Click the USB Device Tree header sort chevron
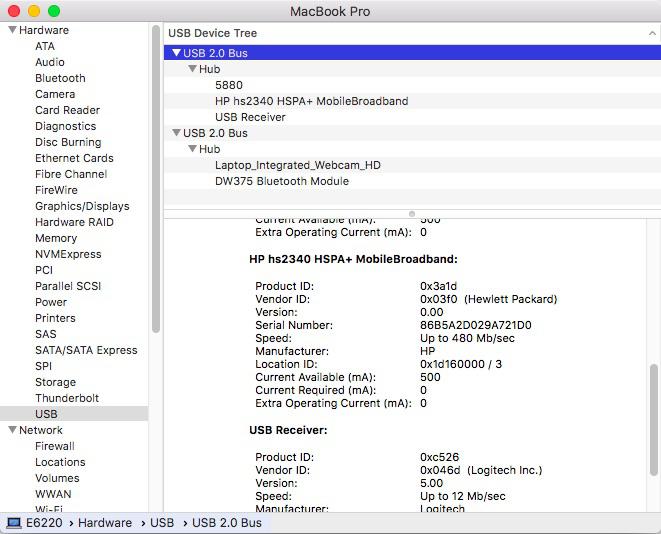This screenshot has width=661, height=534. tap(652, 33)
